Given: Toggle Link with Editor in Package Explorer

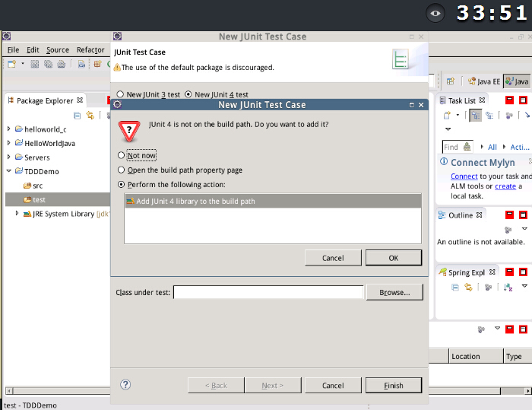Looking at the screenshot, I should [x=90, y=116].
